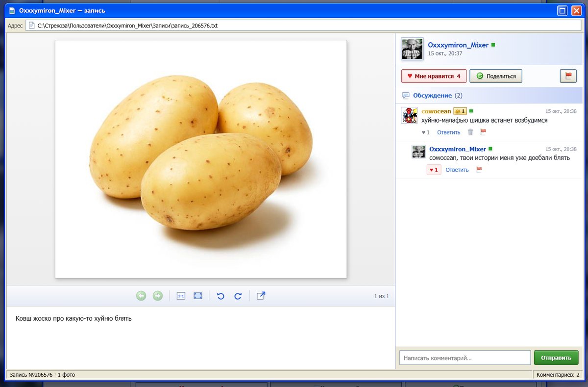588x387 pixels.
Task: Click the post date "15 окт., 20:37"
Action: pyautogui.click(x=445, y=53)
